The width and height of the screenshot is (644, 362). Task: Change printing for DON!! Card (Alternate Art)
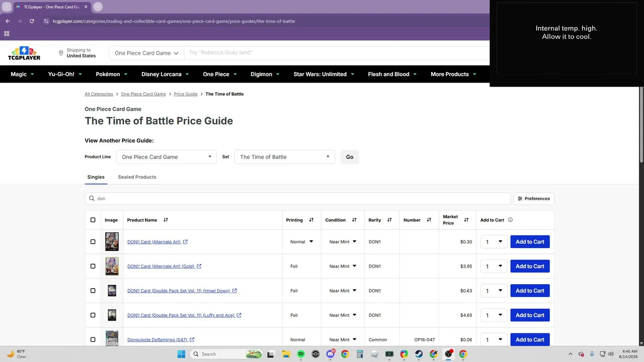tap(301, 242)
